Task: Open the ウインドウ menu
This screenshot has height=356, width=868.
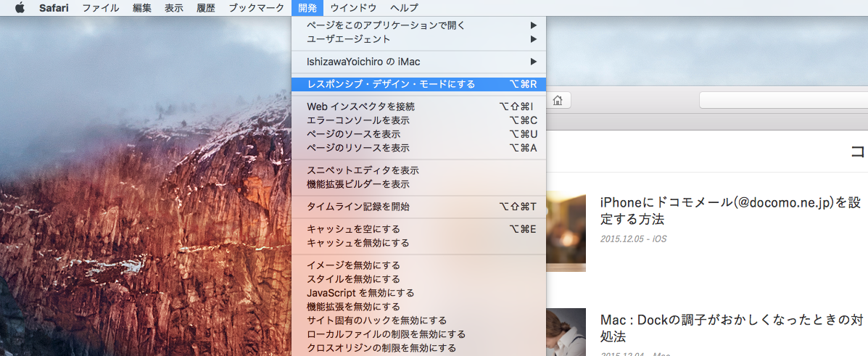Action: 353,8
